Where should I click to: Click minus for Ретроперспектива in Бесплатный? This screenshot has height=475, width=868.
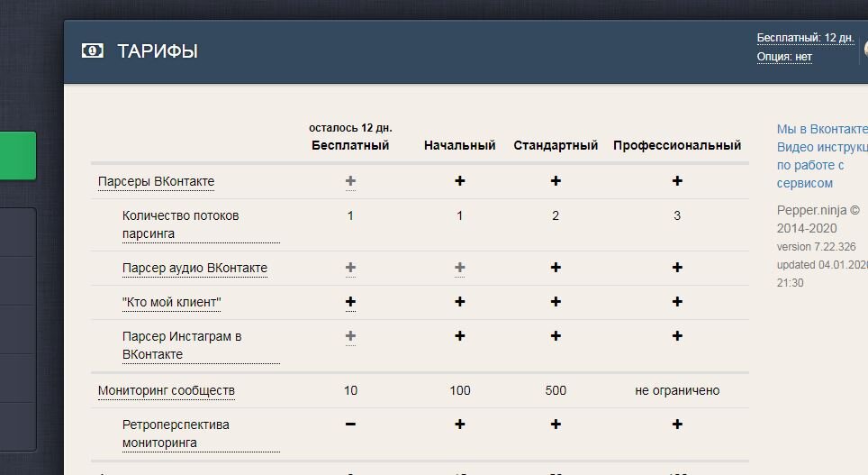pos(350,425)
